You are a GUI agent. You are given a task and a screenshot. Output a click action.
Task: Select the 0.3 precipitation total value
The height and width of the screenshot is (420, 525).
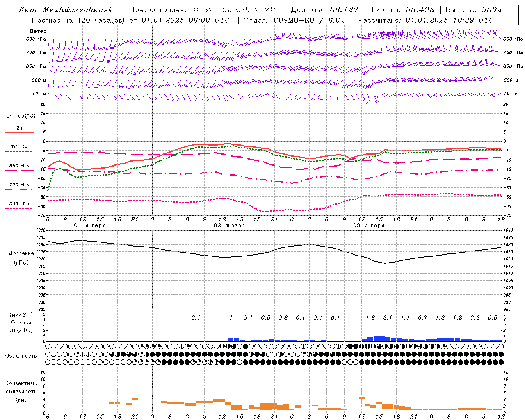283,317
